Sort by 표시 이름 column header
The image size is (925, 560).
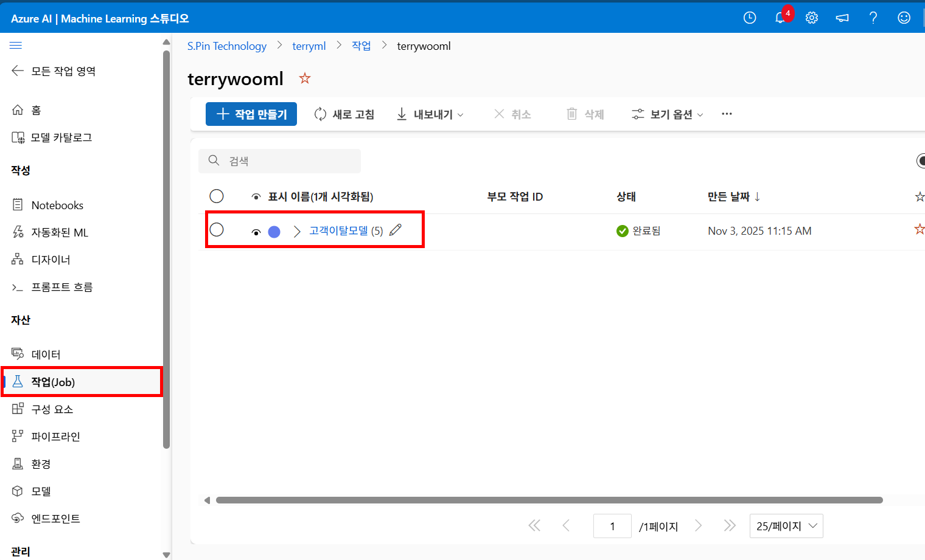[321, 196]
